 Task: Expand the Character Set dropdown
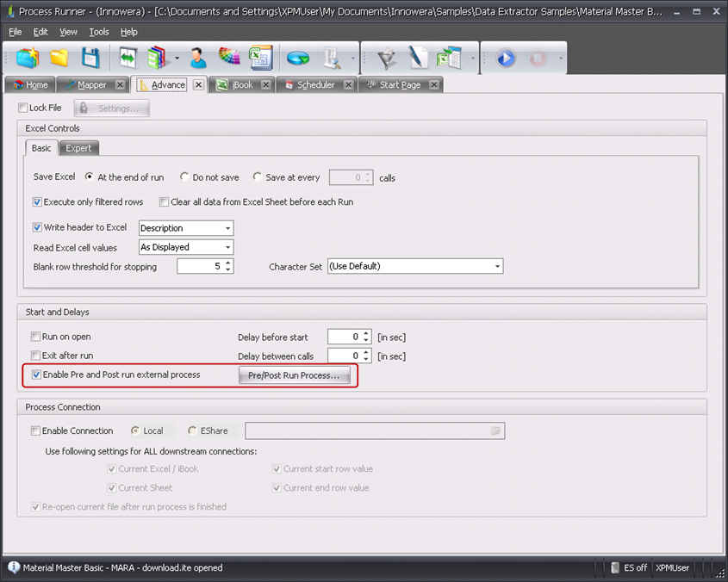497,267
